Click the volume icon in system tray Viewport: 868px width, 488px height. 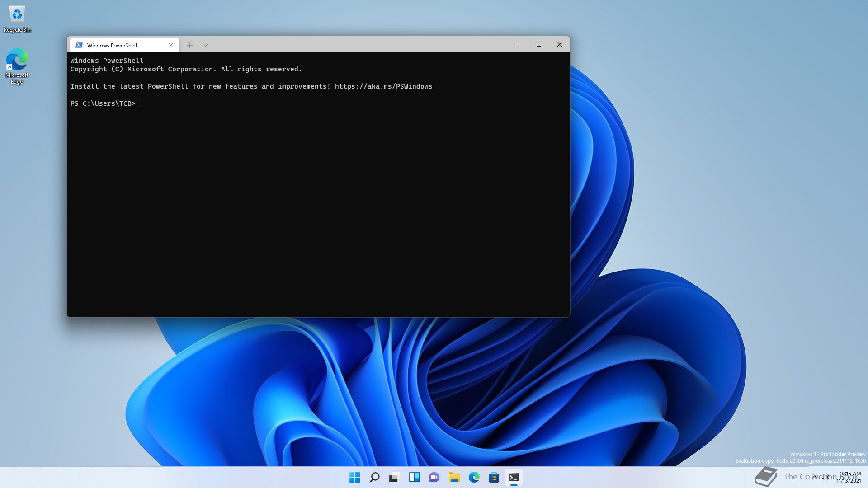(826, 477)
